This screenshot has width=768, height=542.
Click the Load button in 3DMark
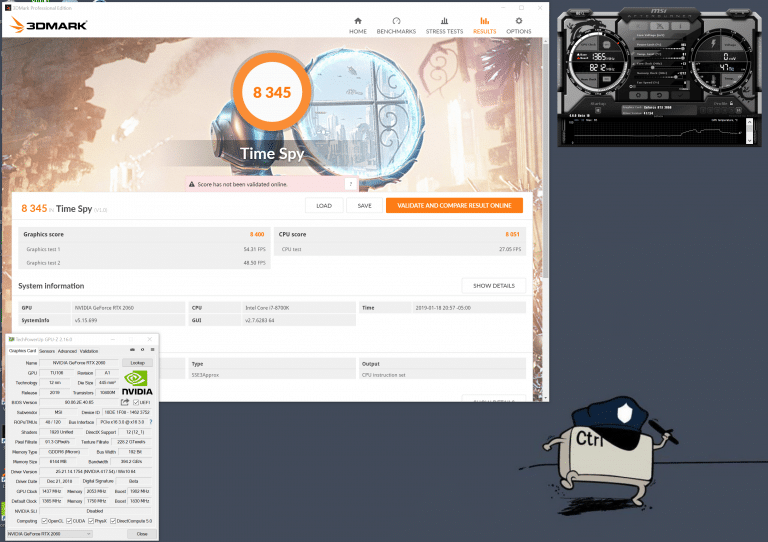pos(324,206)
